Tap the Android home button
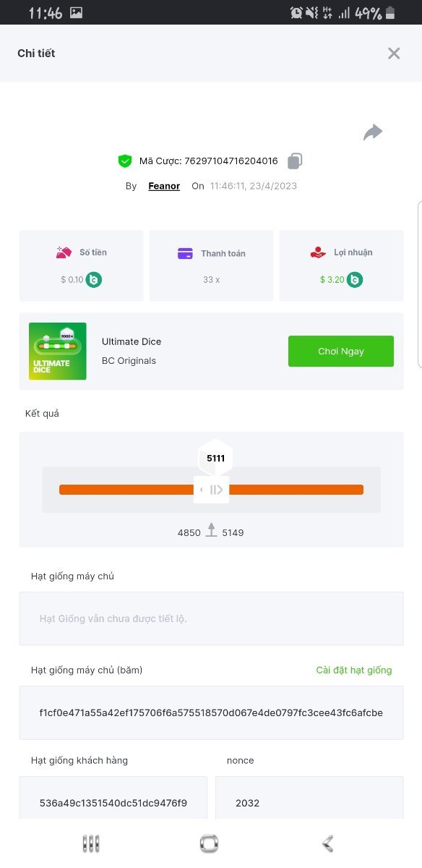The image size is (422, 868). coord(210,843)
